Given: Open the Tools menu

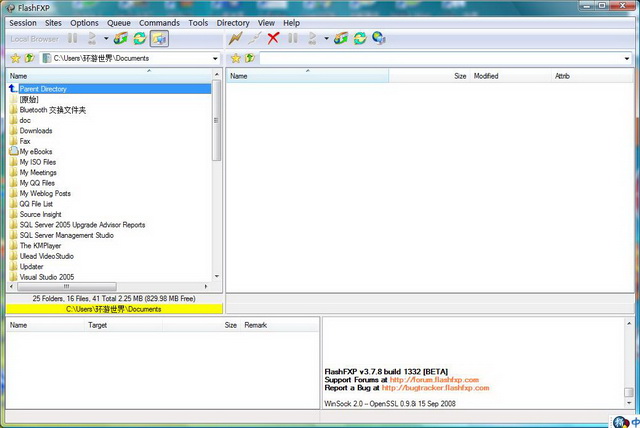Looking at the screenshot, I should (x=198, y=23).
